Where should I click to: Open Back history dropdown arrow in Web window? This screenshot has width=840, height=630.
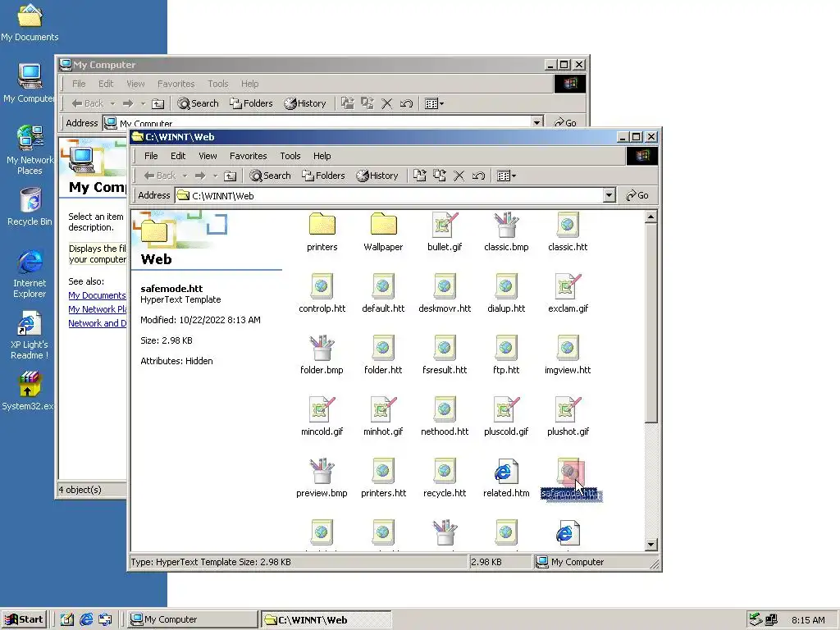tap(185, 176)
